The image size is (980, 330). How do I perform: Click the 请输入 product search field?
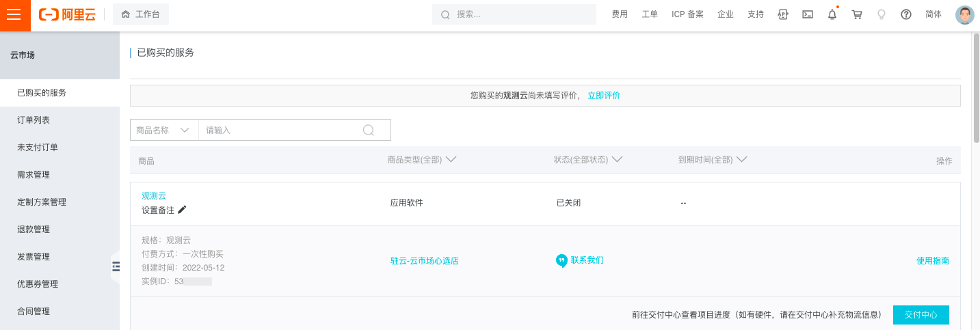280,130
